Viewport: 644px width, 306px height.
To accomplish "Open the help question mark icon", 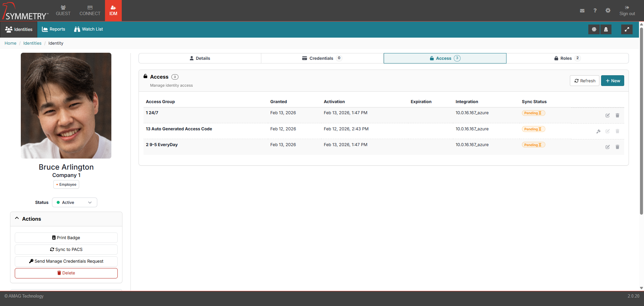I will point(595,11).
